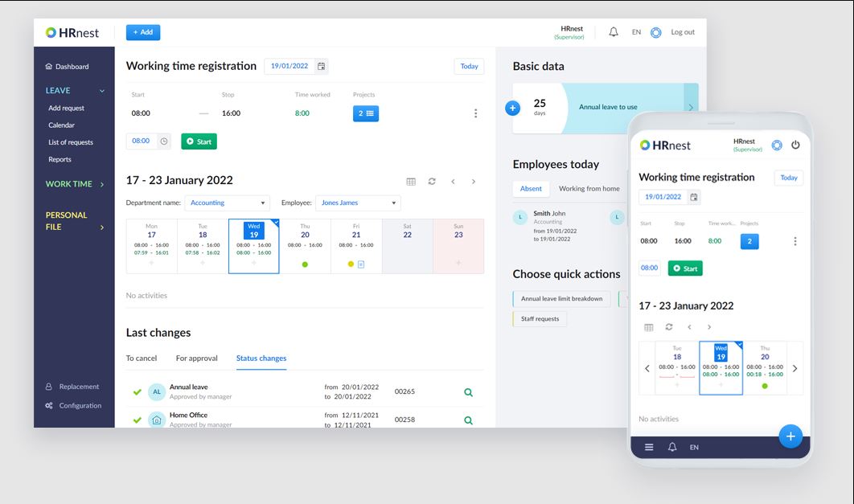Click green Start button on desktop
Viewport: 854px width, 504px height.
(199, 141)
